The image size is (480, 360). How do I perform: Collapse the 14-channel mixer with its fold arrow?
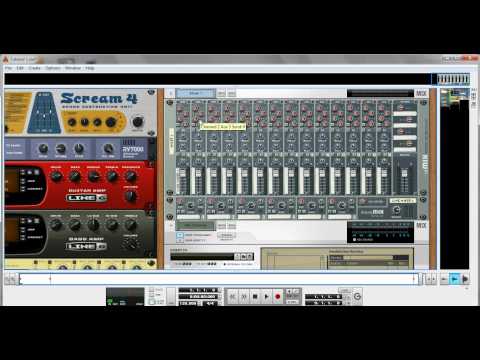[171, 93]
